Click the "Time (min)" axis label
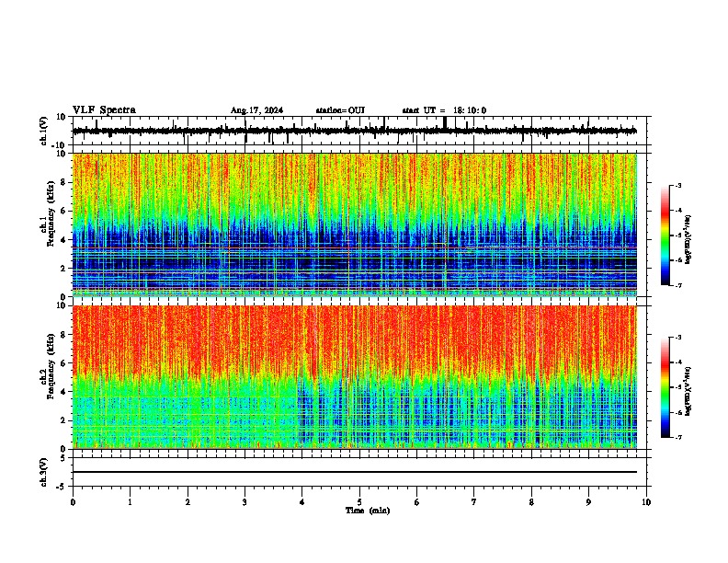 tap(368, 511)
